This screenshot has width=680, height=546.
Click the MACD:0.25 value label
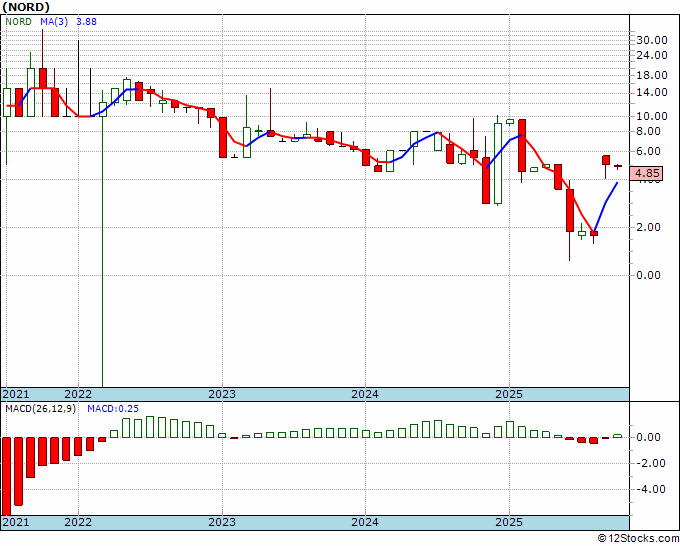[113, 409]
